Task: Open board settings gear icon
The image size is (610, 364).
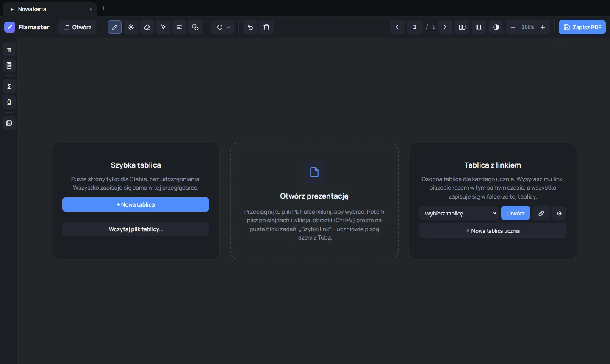Action: pyautogui.click(x=559, y=213)
